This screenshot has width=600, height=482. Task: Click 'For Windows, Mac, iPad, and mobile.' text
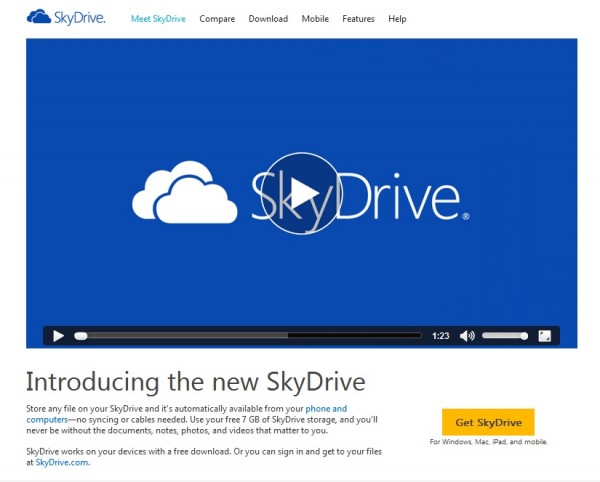pyautogui.click(x=488, y=442)
